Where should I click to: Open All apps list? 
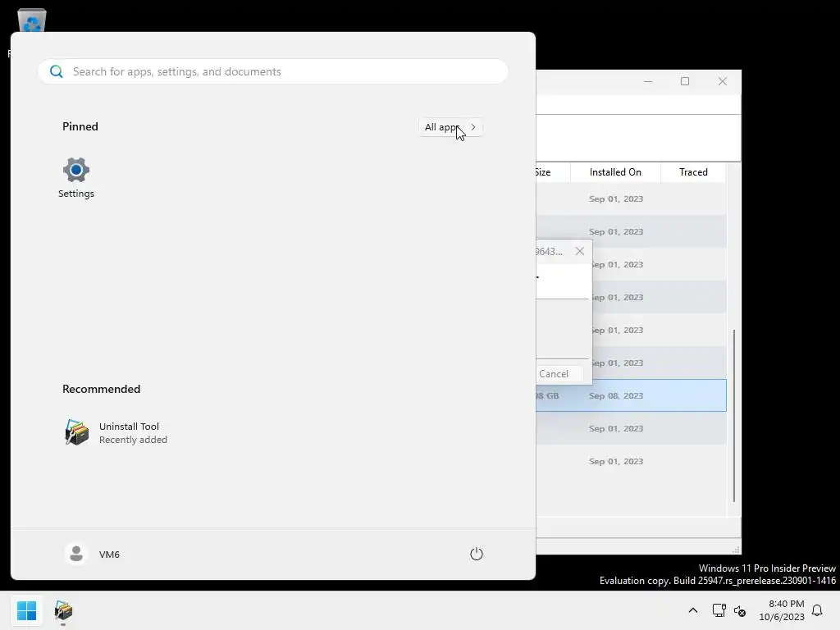coord(450,127)
